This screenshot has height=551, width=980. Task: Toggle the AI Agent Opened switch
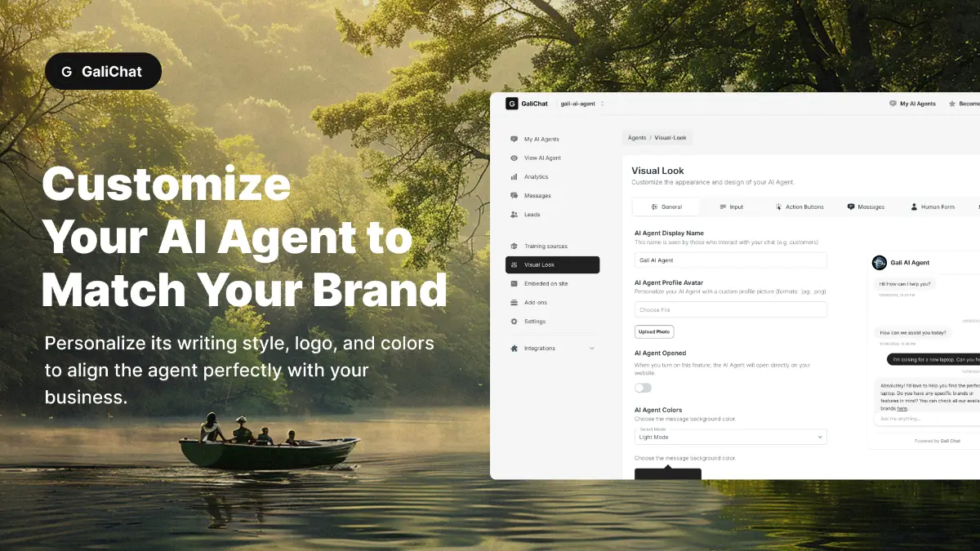pyautogui.click(x=644, y=388)
